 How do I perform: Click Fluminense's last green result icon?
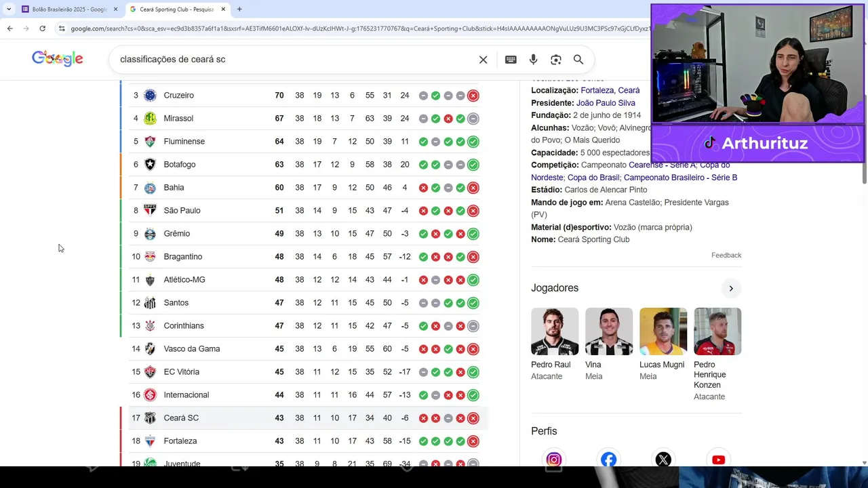[473, 142]
